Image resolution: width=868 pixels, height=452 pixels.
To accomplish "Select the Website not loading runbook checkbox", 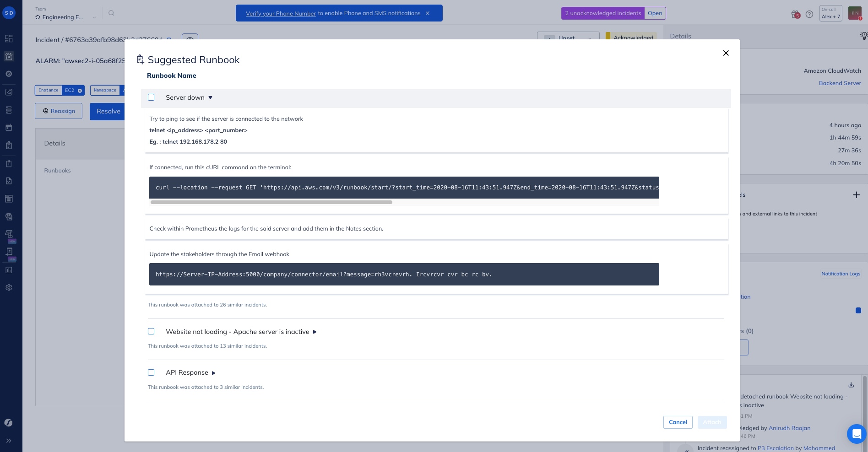I will tap(151, 331).
